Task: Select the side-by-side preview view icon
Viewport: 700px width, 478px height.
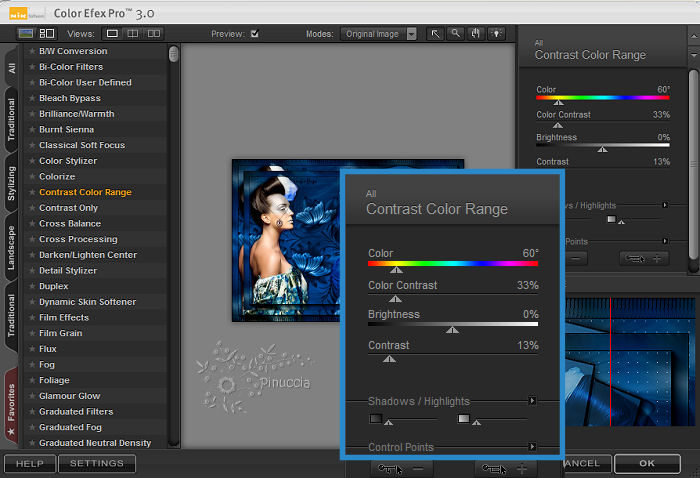Action: tap(154, 33)
